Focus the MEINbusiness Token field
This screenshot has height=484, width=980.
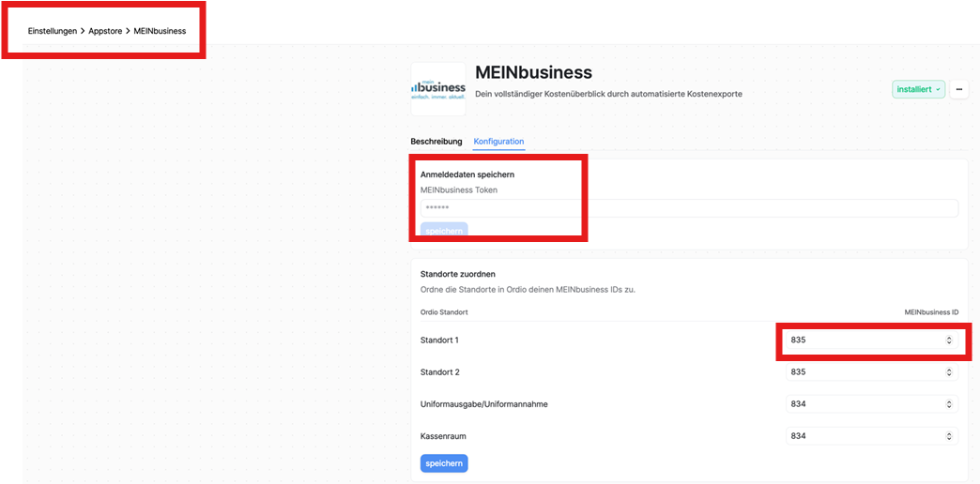point(689,208)
